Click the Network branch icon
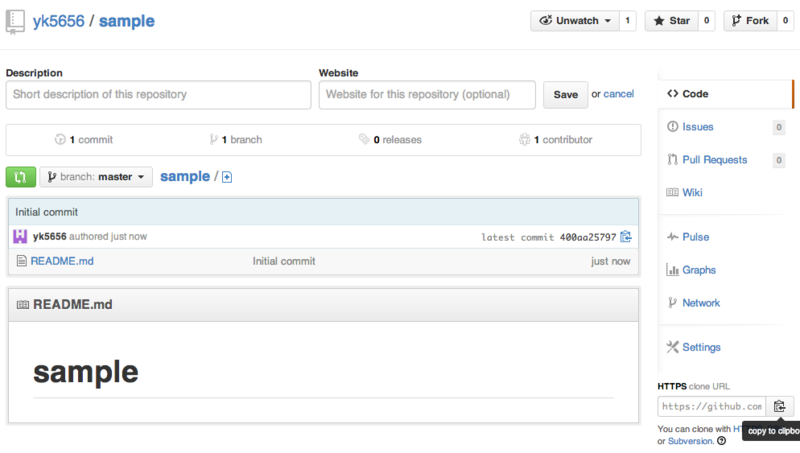 (672, 303)
